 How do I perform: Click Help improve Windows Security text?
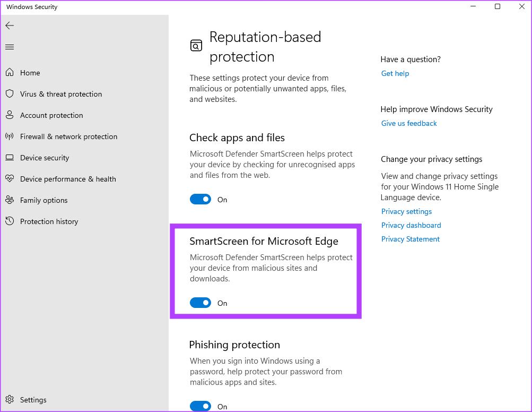pyautogui.click(x=437, y=109)
